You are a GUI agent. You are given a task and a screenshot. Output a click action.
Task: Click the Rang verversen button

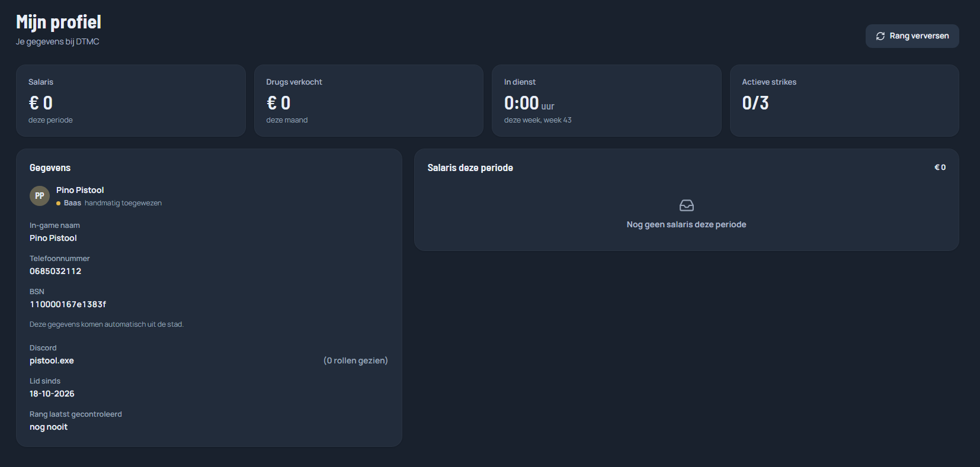[912, 36]
